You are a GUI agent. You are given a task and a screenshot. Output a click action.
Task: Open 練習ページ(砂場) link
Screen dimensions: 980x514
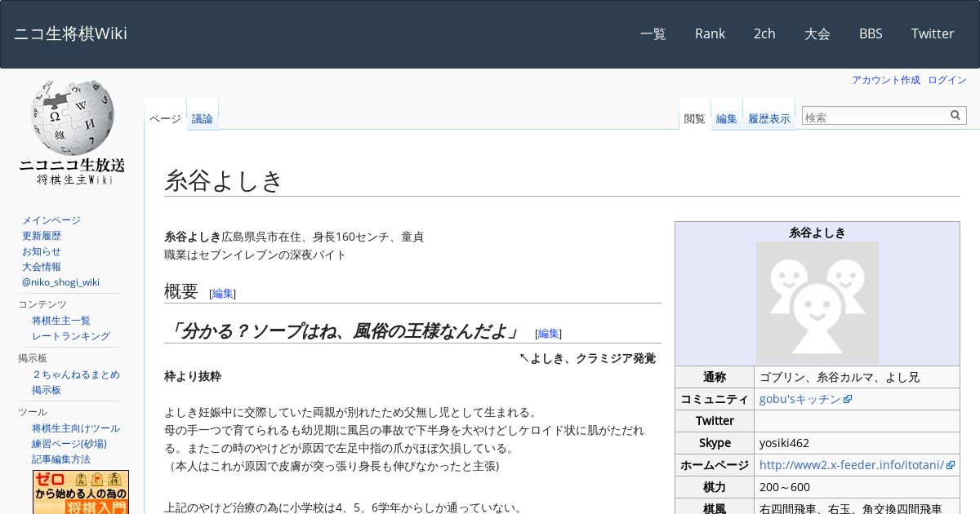click(69, 444)
